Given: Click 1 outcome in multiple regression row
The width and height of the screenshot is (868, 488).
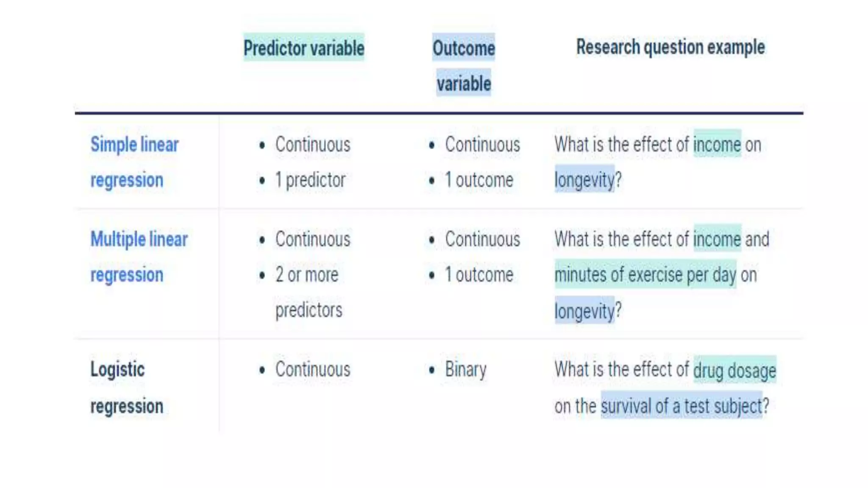Looking at the screenshot, I should pyautogui.click(x=479, y=275).
